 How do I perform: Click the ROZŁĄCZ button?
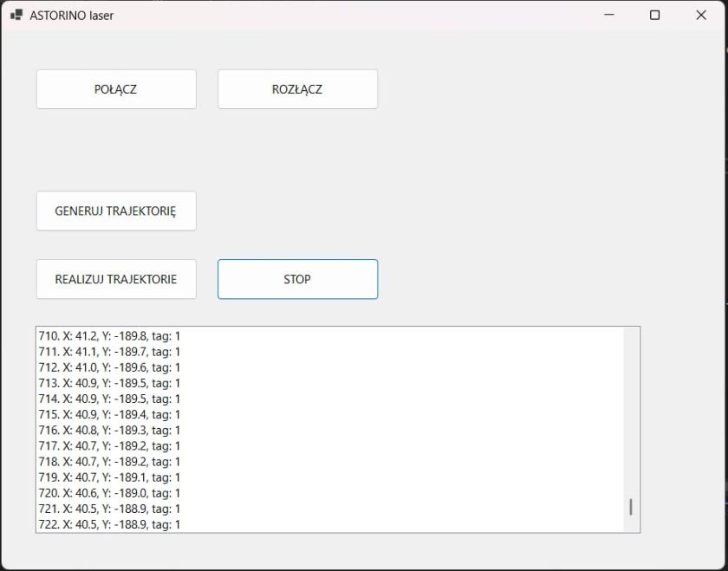point(297,89)
